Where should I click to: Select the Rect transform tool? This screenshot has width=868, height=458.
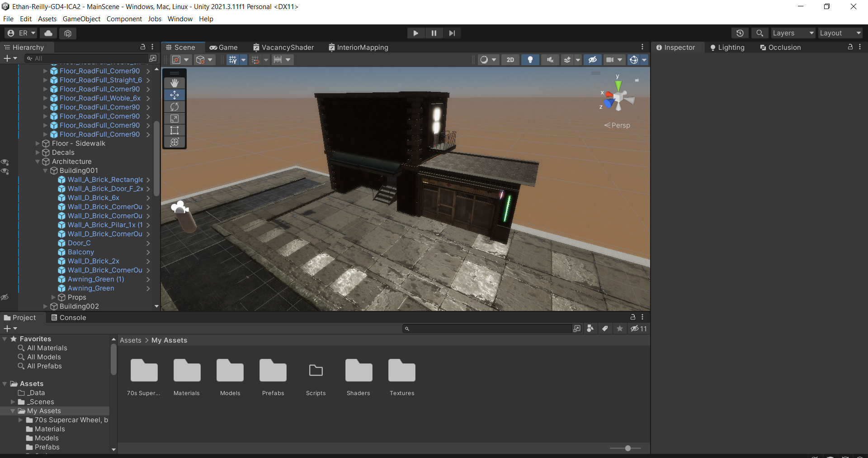pyautogui.click(x=175, y=130)
